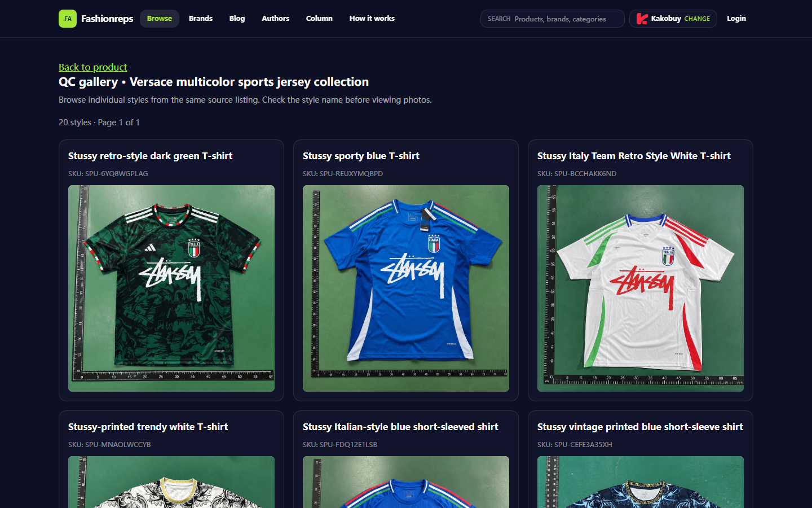Open the Authors nav item
This screenshot has height=508, width=812.
(276, 19)
